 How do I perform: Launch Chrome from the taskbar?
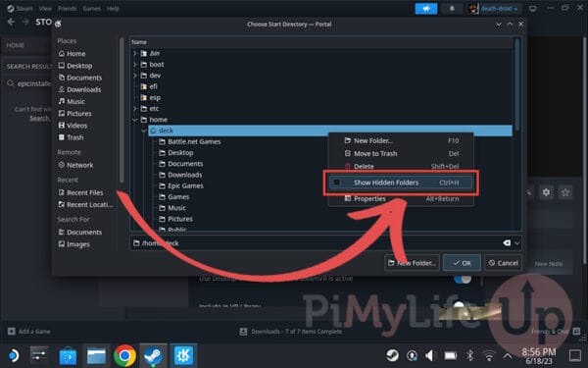click(x=124, y=355)
